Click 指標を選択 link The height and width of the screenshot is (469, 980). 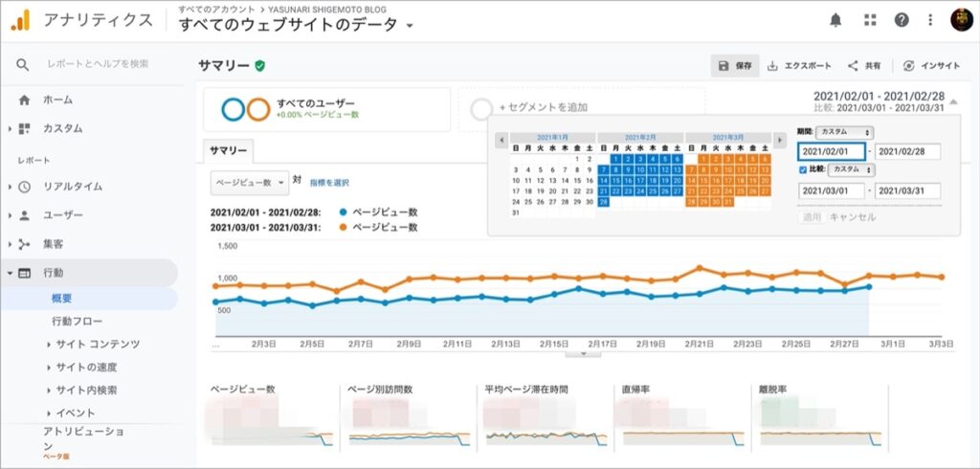click(329, 183)
